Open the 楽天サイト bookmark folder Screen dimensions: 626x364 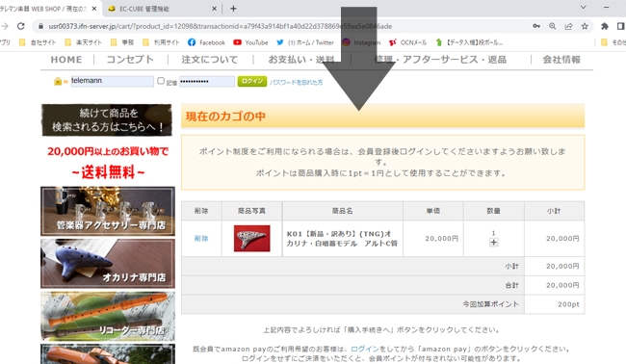tap(84, 42)
